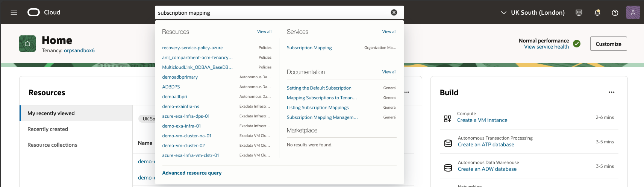Image resolution: width=644 pixels, height=187 pixels.
Task: Open the hamburger navigation menu
Action: (x=14, y=12)
